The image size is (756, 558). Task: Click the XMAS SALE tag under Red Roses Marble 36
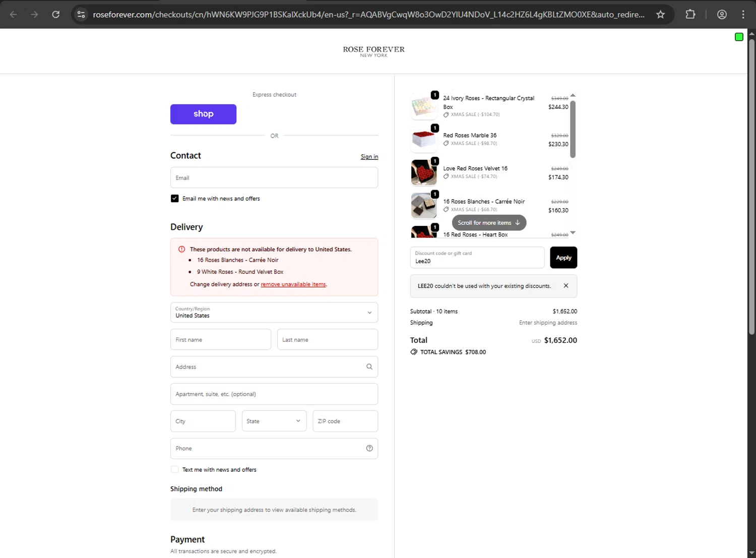470,143
